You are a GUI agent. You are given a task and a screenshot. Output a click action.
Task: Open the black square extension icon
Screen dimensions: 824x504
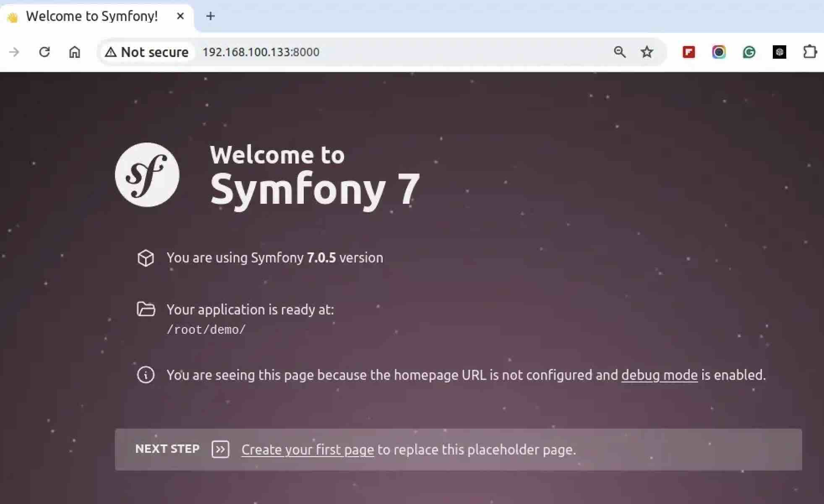779,52
